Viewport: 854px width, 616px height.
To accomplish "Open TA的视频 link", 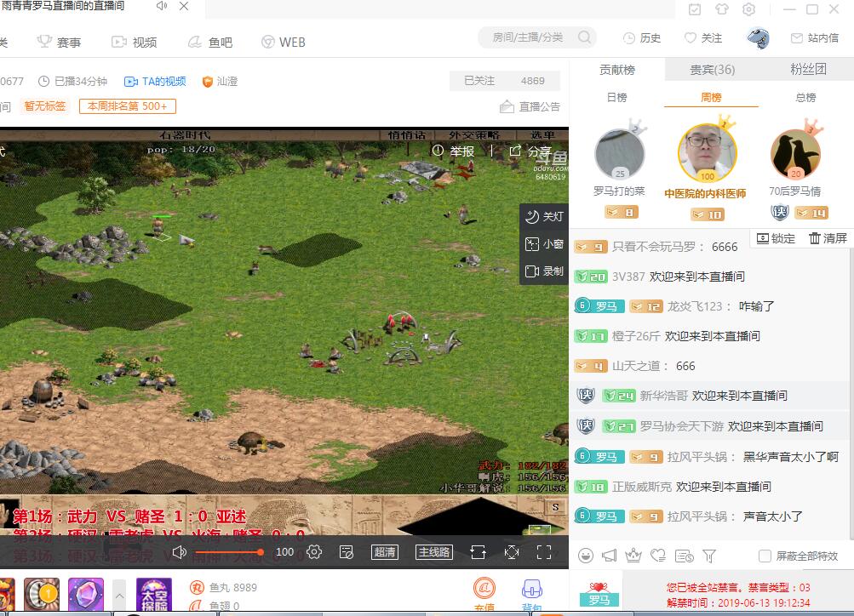I will coord(155,82).
